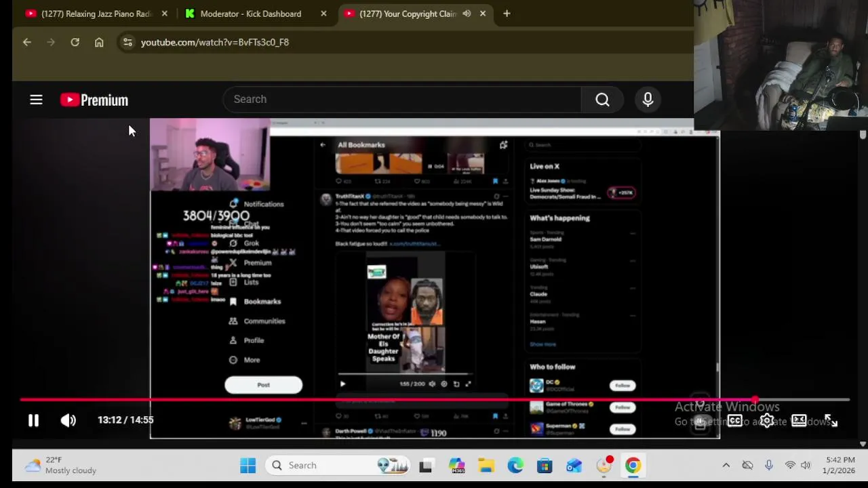Switch to theater mode view

pos(799,421)
